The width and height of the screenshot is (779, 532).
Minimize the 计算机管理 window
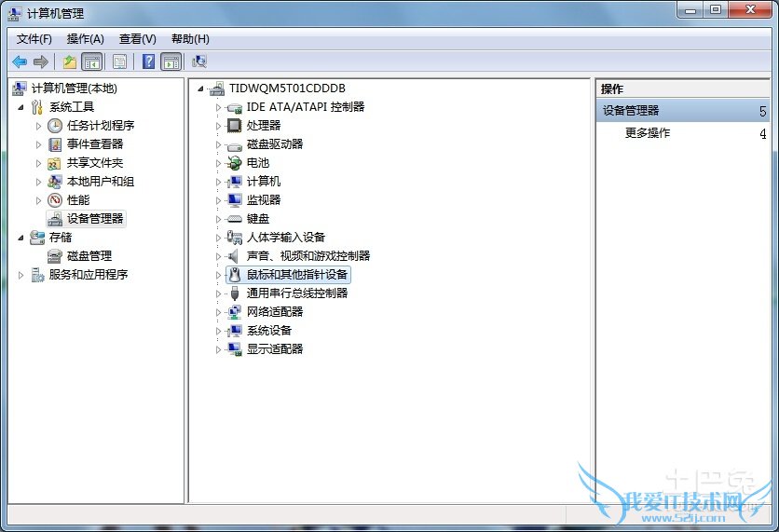[x=690, y=10]
